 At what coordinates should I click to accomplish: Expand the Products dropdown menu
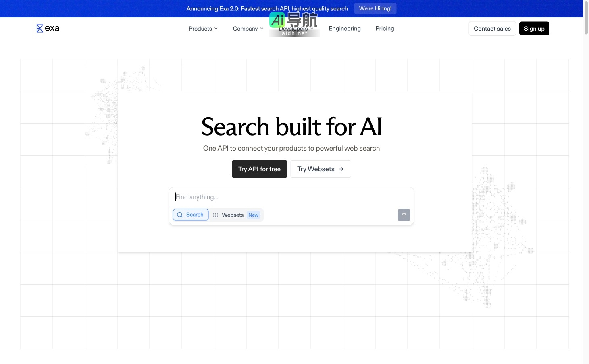click(x=203, y=29)
